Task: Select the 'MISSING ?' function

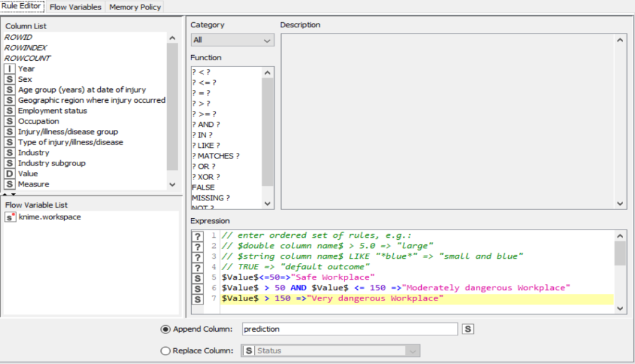Action: click(x=211, y=198)
